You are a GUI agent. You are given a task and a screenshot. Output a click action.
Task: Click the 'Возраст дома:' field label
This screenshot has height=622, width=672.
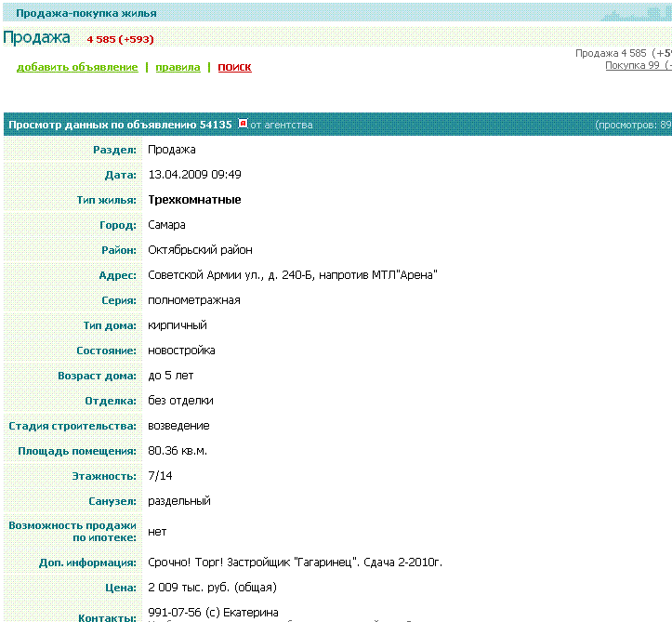pyautogui.click(x=98, y=376)
